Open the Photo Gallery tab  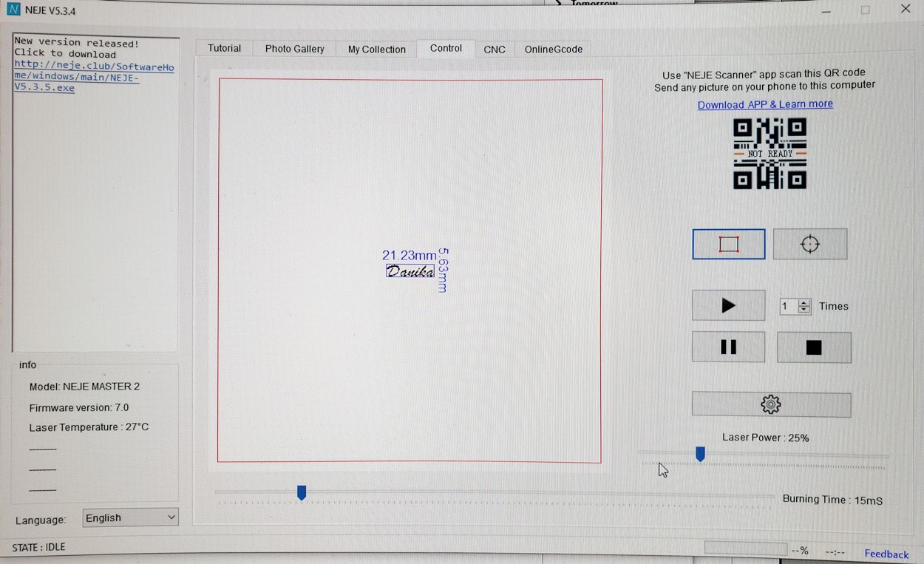pyautogui.click(x=294, y=49)
